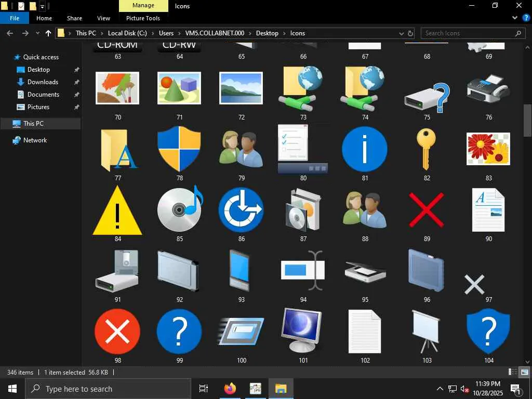Screen dimensions: 532x399
Task: Go up one folder level
Action: click(48, 33)
